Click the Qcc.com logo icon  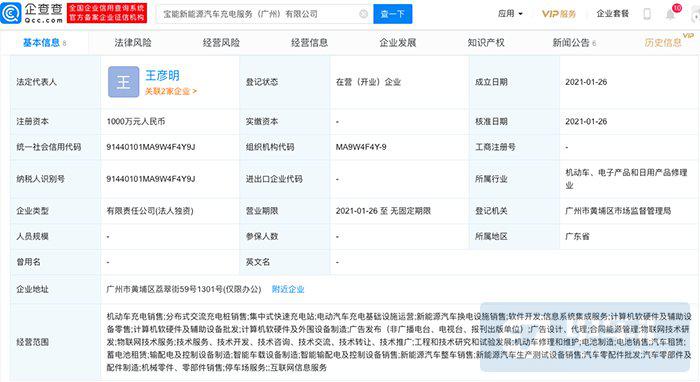point(11,13)
